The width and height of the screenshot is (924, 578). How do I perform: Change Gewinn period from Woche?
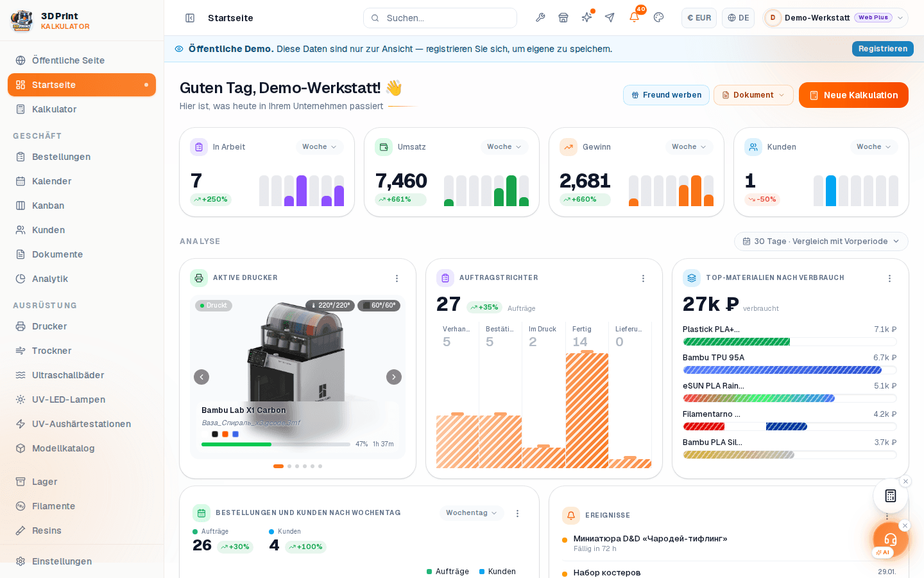coord(689,147)
